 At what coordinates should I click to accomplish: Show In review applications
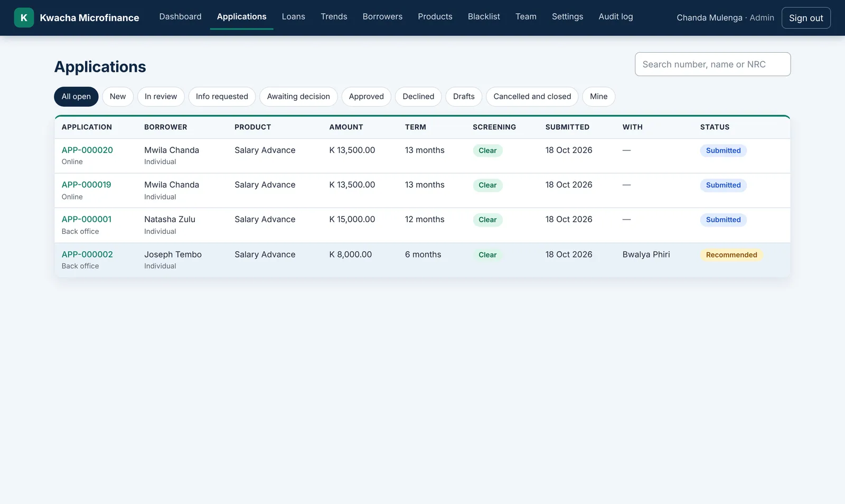[x=161, y=97]
